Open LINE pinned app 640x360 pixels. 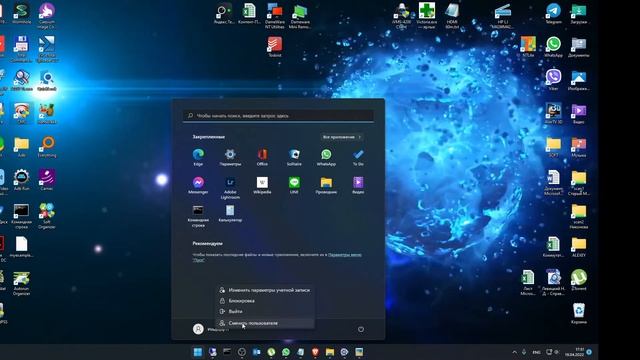point(294,185)
